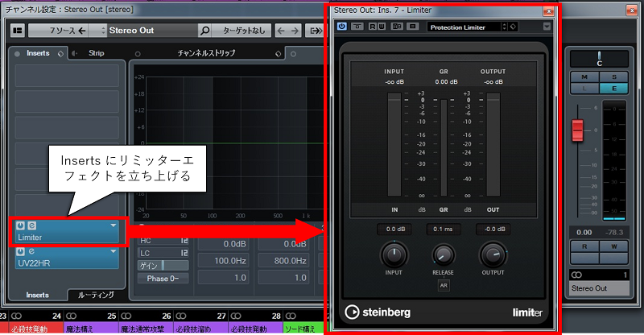Click the Limiter bypass button
The height and width of the screenshot is (335, 644).
point(357,27)
